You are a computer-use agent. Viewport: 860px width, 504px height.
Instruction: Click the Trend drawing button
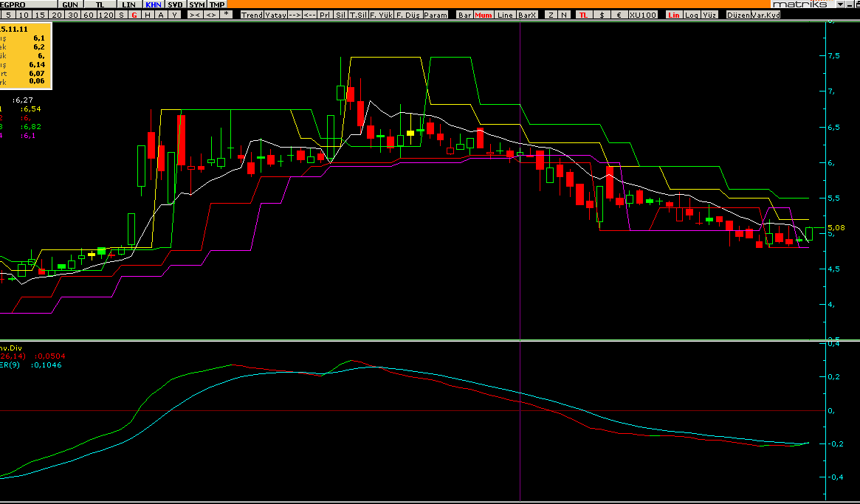(x=252, y=15)
